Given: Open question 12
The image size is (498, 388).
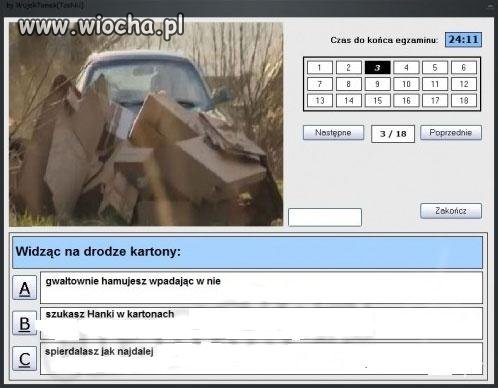Looking at the screenshot, I should click(464, 84).
